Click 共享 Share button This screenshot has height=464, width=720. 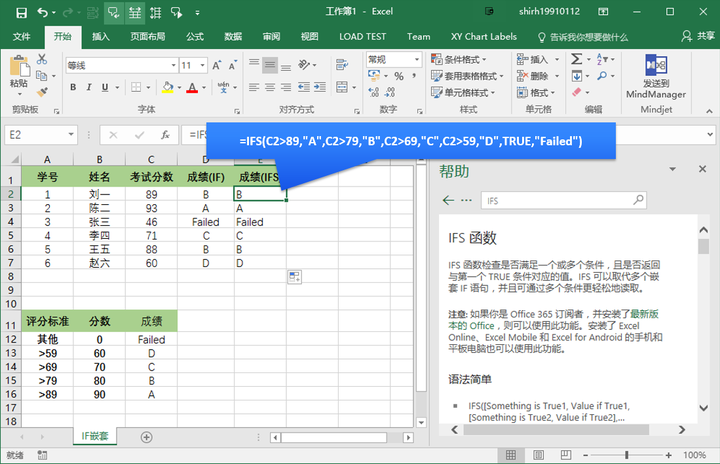pos(698,36)
